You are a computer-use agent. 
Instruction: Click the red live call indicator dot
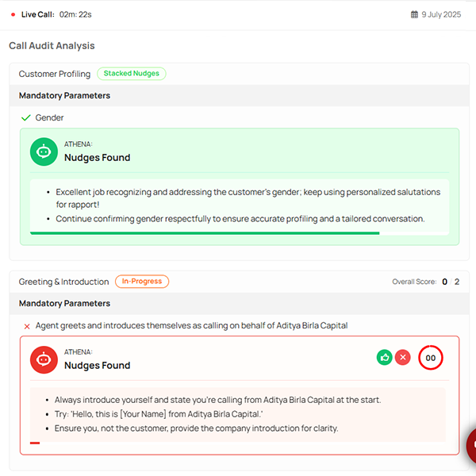[x=13, y=14]
